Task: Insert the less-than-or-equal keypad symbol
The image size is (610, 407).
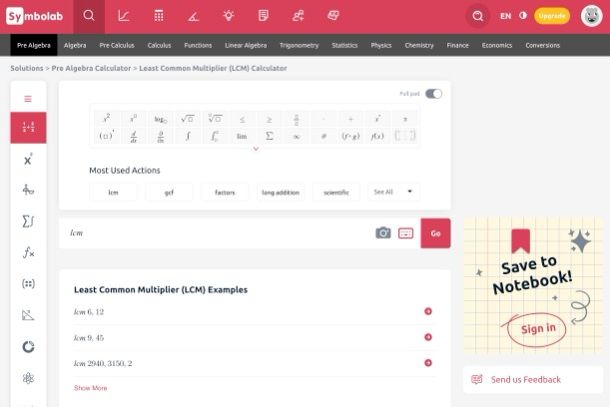Action: tap(242, 119)
